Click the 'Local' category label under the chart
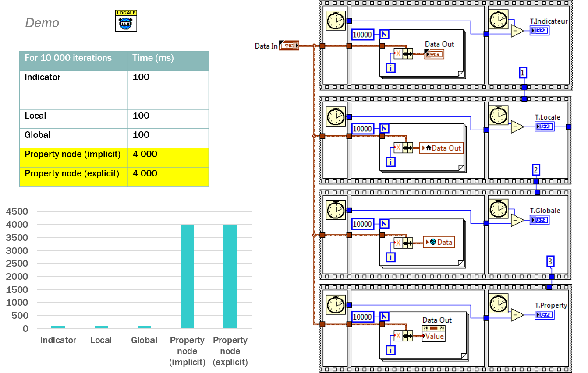Viewport: 588px width, 373px height. [x=101, y=340]
